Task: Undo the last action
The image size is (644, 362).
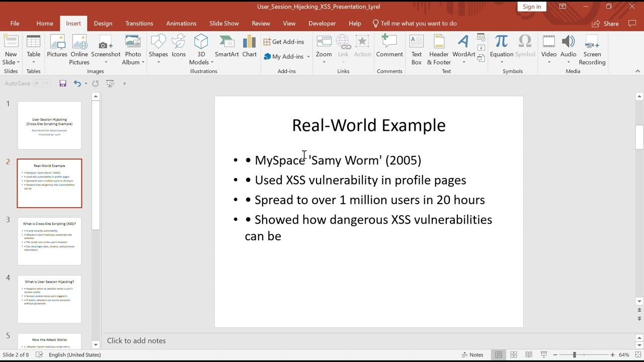Action: 77,83
